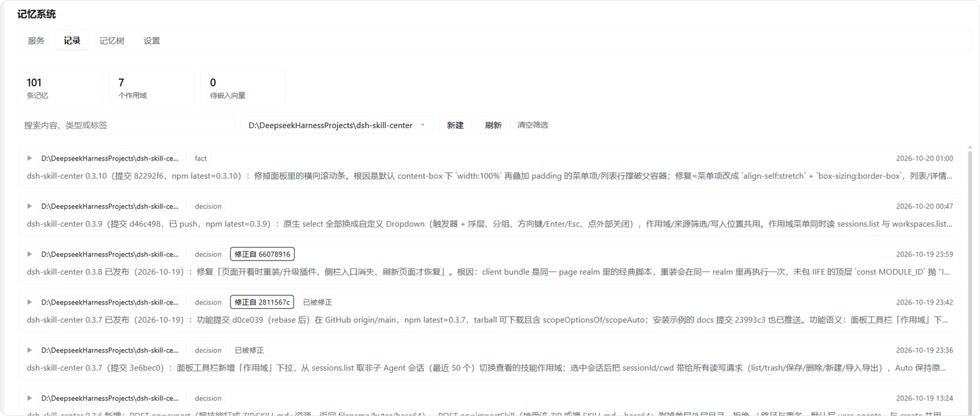Click the dsh-skill-center 0.3.10 record text

pos(489,176)
